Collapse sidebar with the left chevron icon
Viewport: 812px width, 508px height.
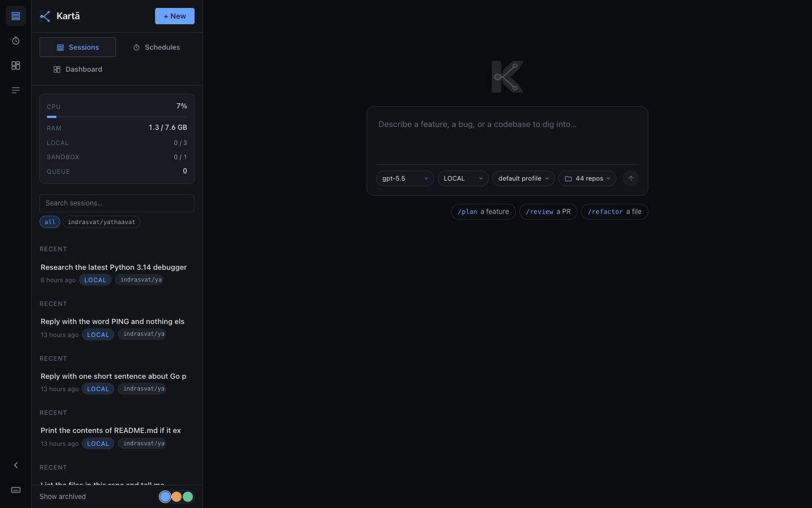(x=16, y=465)
